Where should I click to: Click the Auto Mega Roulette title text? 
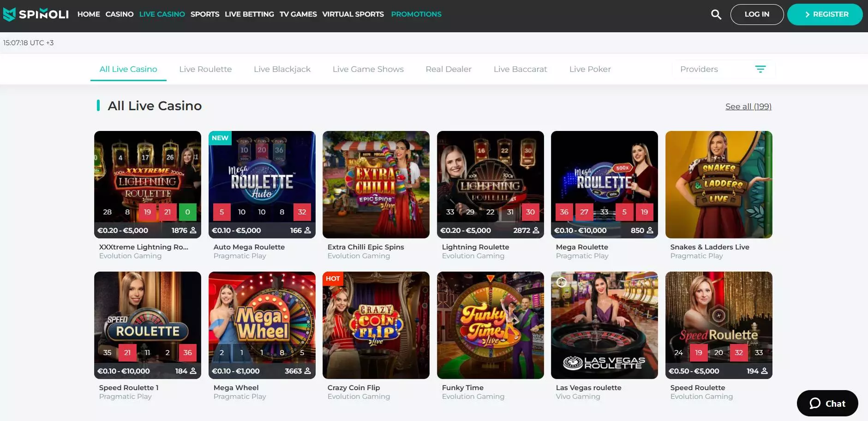(249, 247)
